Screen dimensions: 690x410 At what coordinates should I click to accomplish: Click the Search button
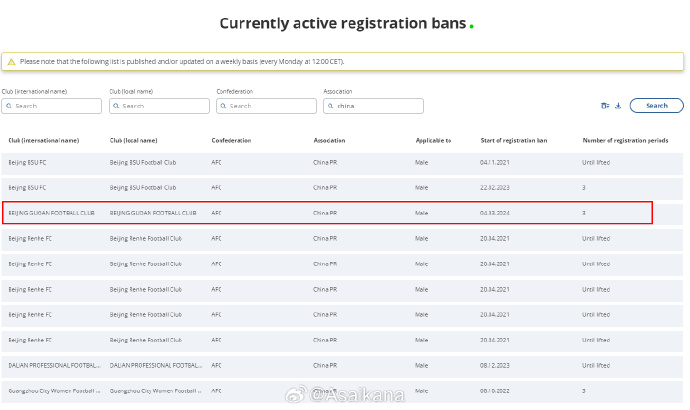656,105
